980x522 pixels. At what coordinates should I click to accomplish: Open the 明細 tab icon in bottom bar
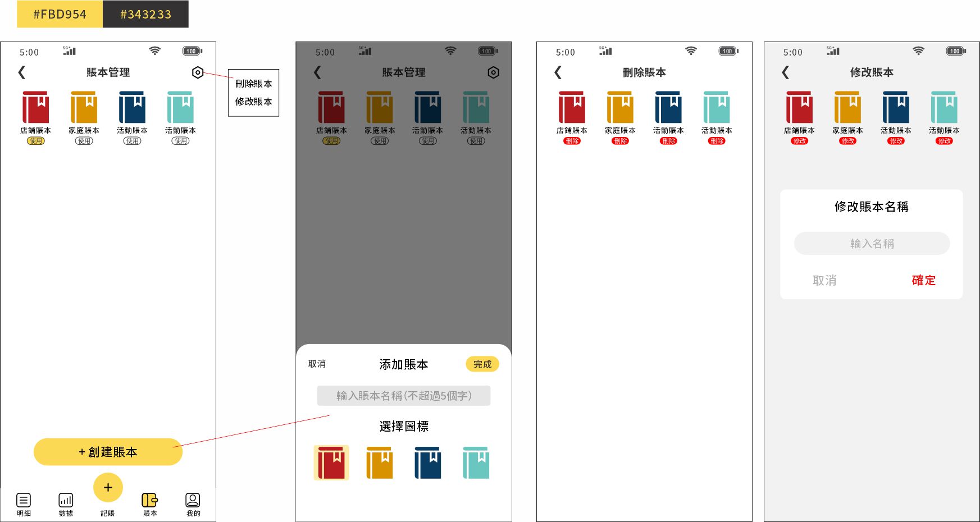click(x=24, y=500)
